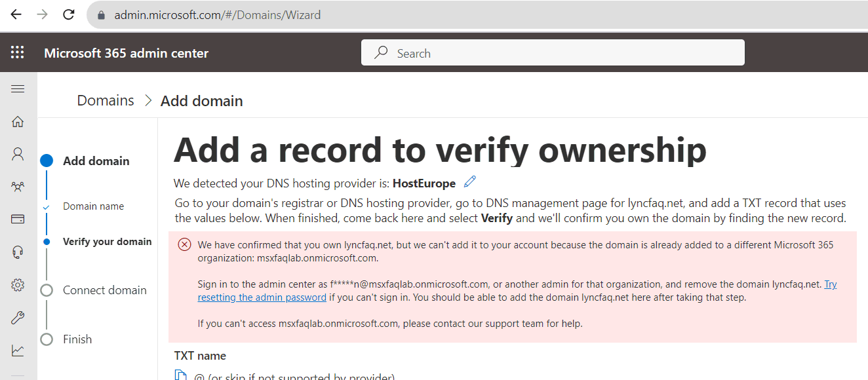Click the filled Add domain step circle
Screen dimensions: 868x380
(46, 161)
